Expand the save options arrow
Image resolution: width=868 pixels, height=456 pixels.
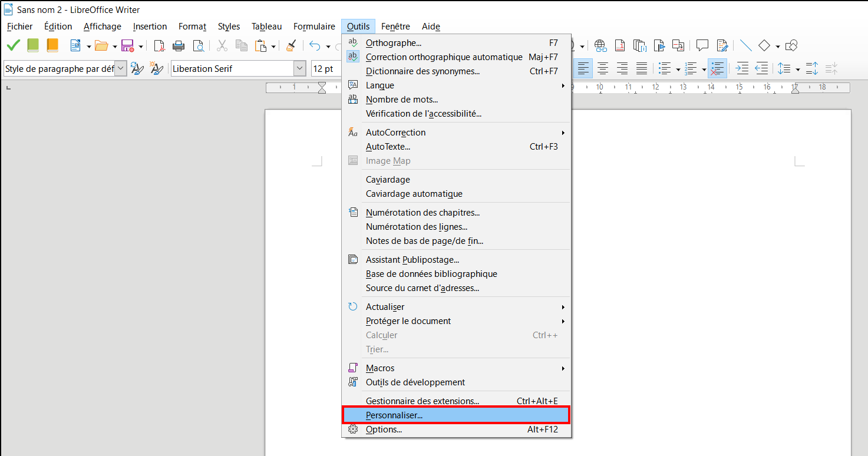click(x=141, y=46)
